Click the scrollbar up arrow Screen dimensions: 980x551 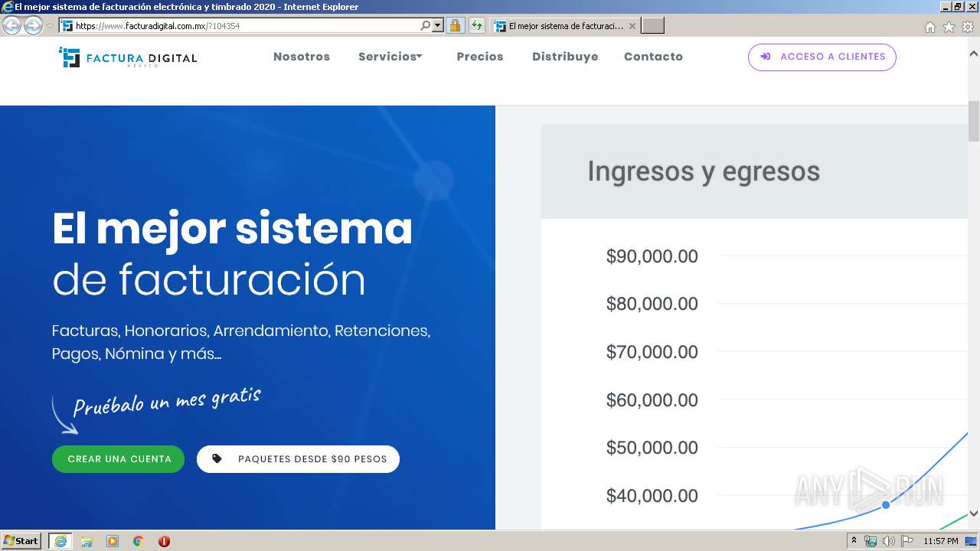(974, 54)
